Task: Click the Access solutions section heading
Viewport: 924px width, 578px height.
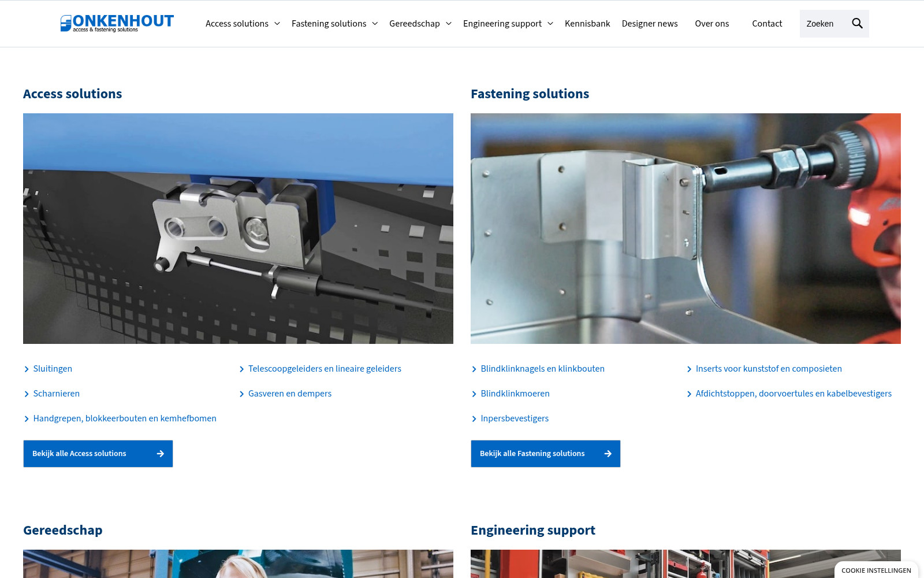Action: click(x=73, y=94)
